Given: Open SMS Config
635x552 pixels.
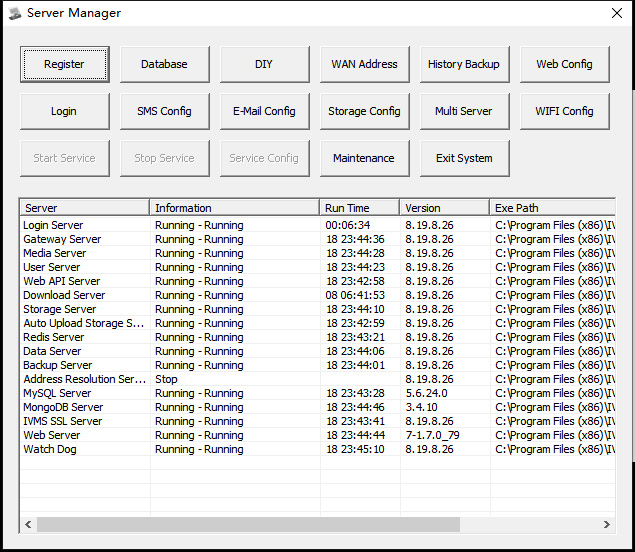Looking at the screenshot, I should (x=165, y=111).
